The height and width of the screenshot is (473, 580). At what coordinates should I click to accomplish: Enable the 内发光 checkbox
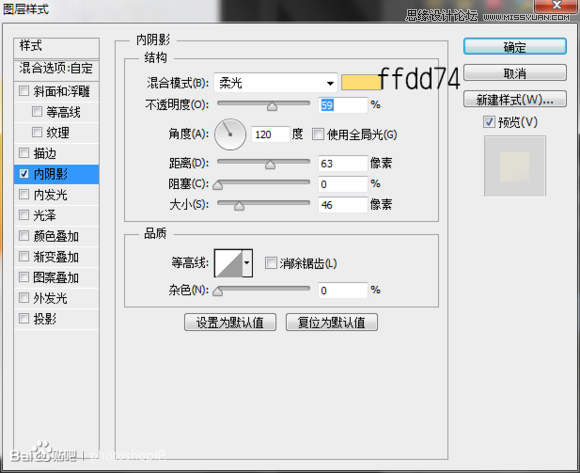click(x=24, y=194)
